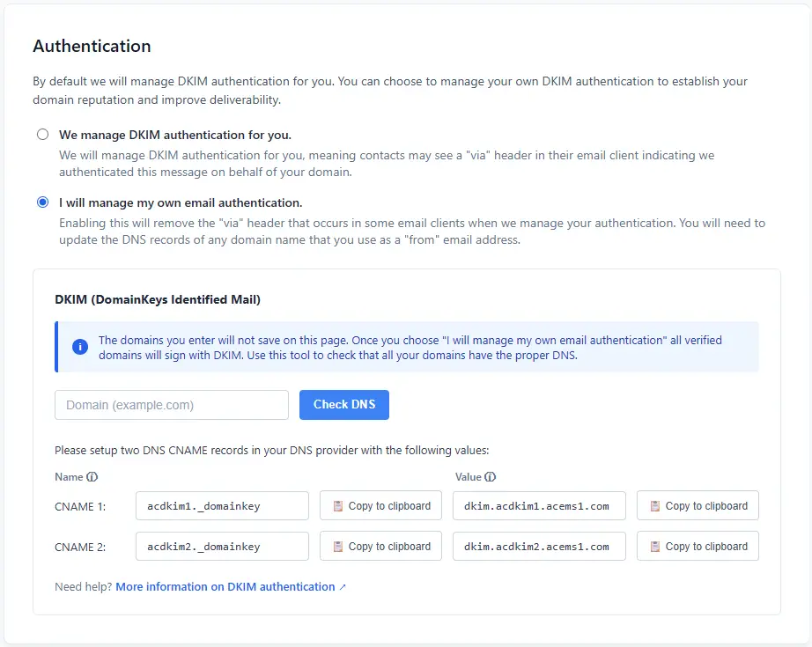The height and width of the screenshot is (647, 812).
Task: Click the dkim.acdkim1.acems1.com value field
Action: 539,505
